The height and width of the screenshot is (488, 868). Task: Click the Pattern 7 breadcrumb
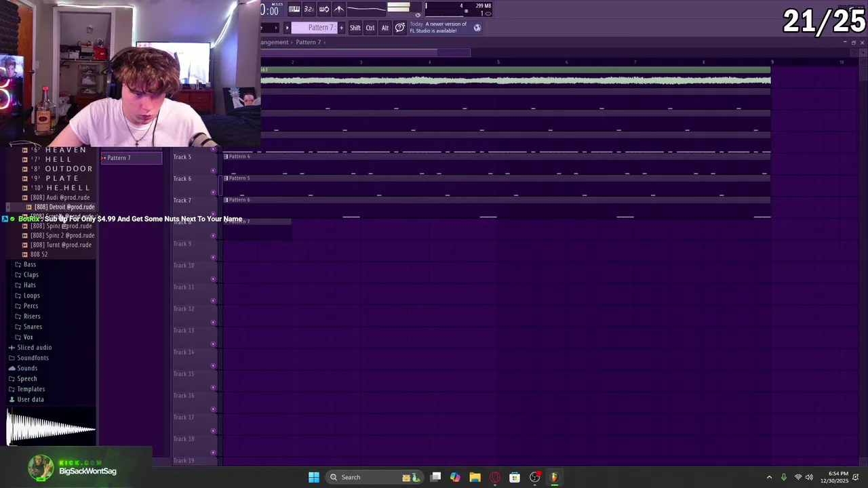click(308, 42)
